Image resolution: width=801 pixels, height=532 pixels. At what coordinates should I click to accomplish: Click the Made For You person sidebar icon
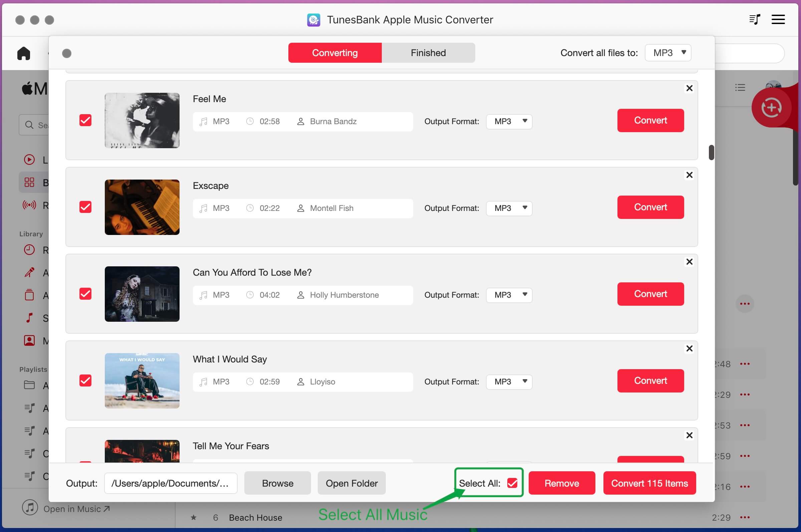pyautogui.click(x=29, y=340)
